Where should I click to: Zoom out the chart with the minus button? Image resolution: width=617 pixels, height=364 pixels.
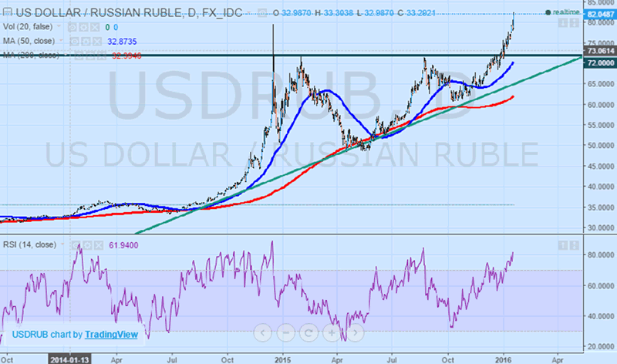click(285, 333)
